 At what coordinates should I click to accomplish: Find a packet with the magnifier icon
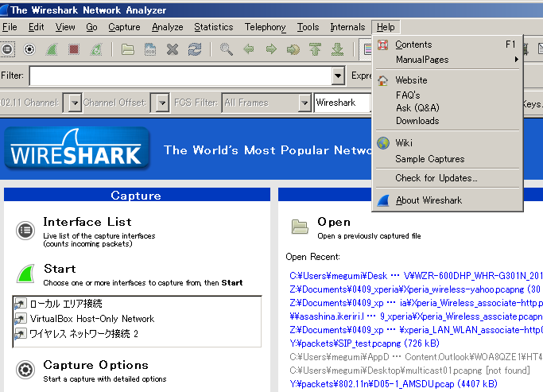(227, 49)
